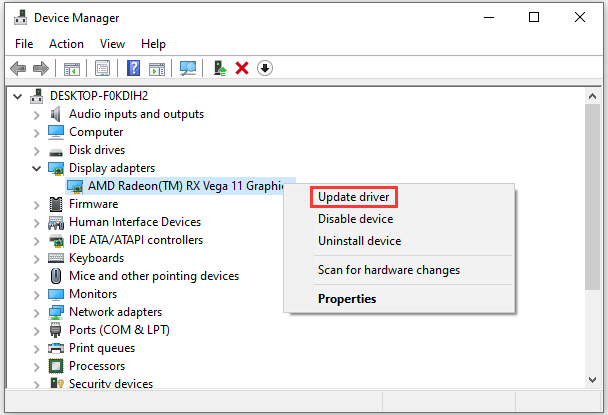This screenshot has height=415, width=608.
Task: Click the down-arrow Disable device toolbar icon
Action: 265,68
